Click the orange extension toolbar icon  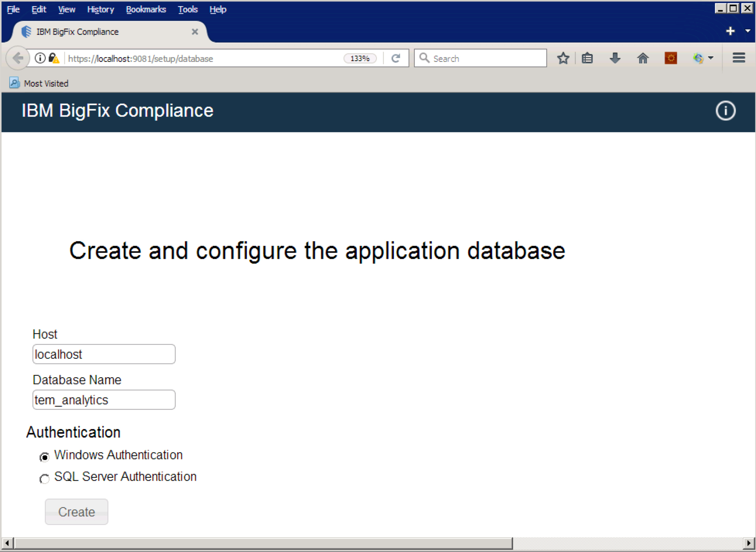(x=670, y=58)
